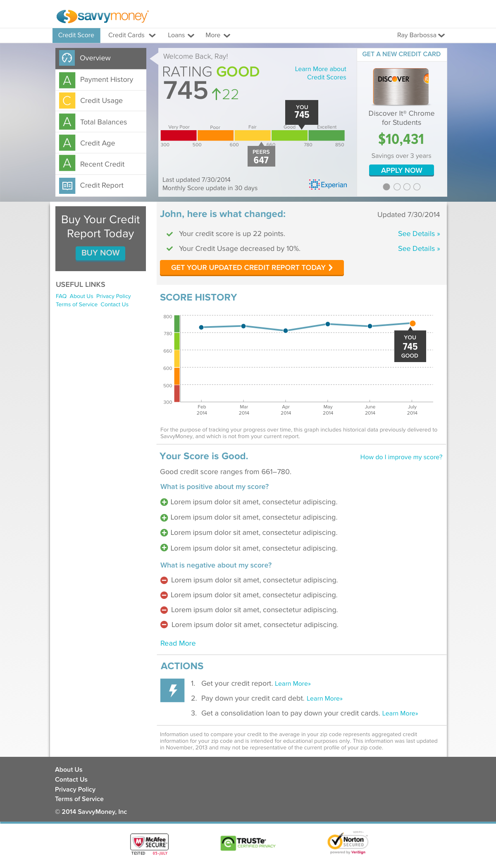
Task: Click the green up arrow beside 22
Action: tap(216, 94)
